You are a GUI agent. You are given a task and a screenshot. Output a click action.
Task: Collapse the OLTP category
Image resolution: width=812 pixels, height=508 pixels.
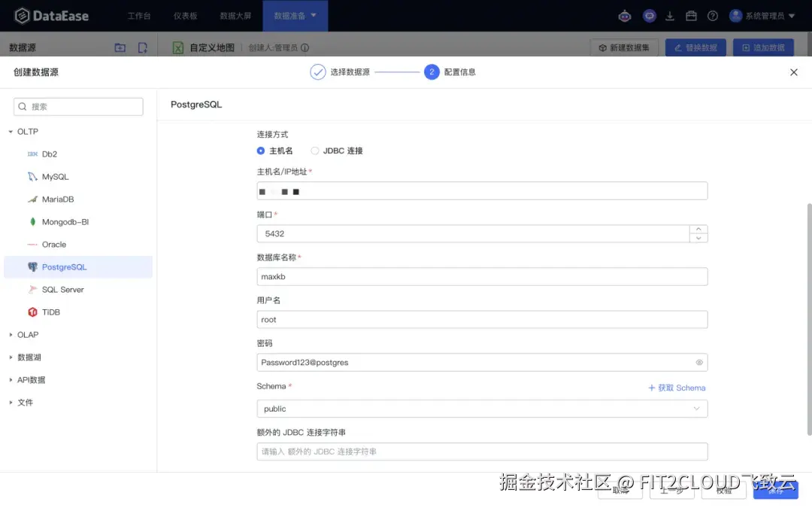click(11, 132)
